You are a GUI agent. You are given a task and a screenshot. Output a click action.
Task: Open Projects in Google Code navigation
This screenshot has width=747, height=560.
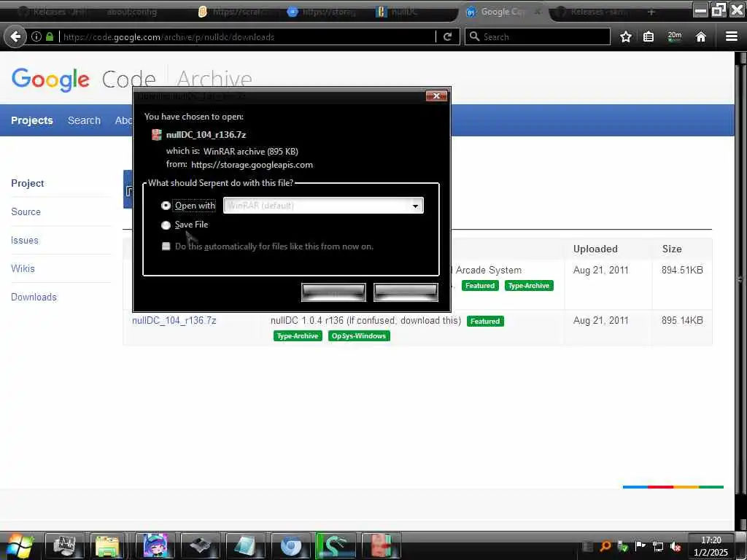(x=32, y=120)
